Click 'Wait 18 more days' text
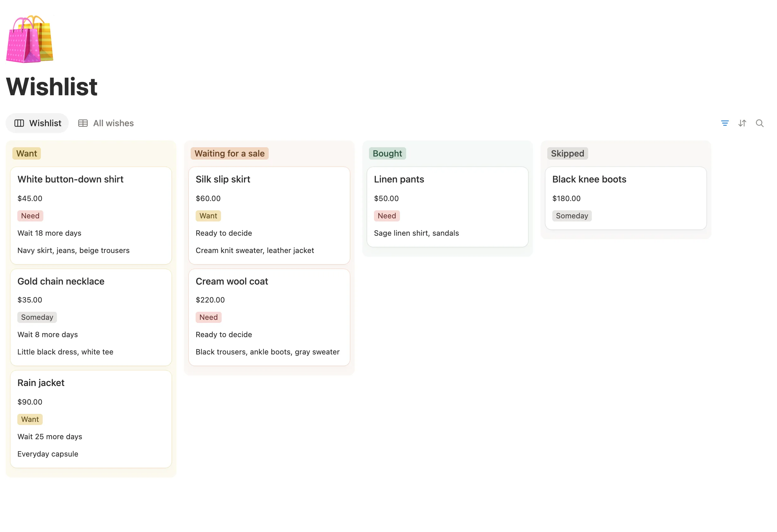 (49, 233)
